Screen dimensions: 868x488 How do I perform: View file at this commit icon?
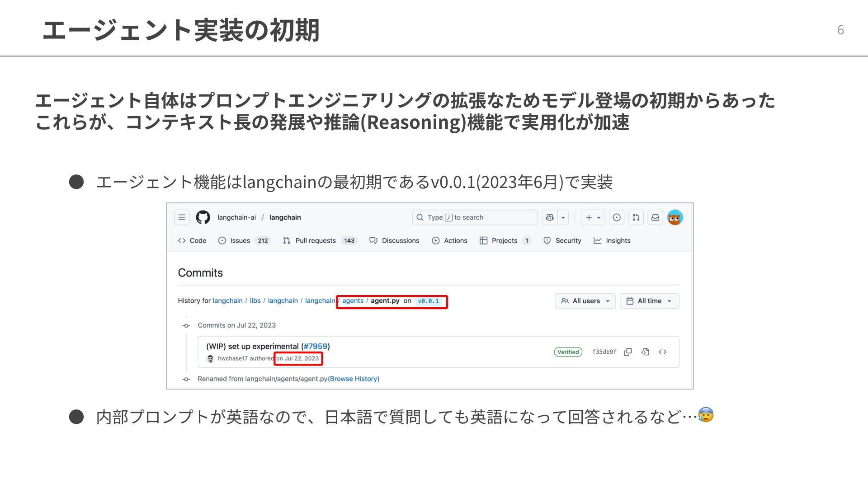(x=645, y=352)
